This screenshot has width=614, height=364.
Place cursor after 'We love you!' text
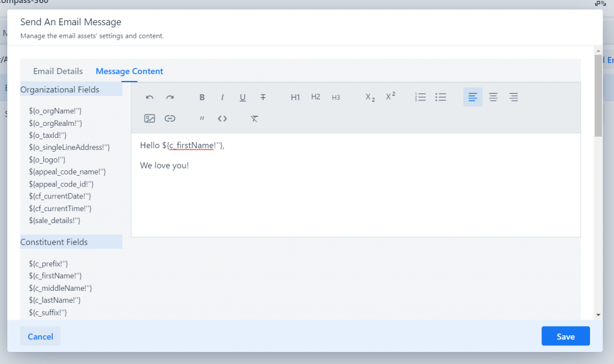coord(189,166)
